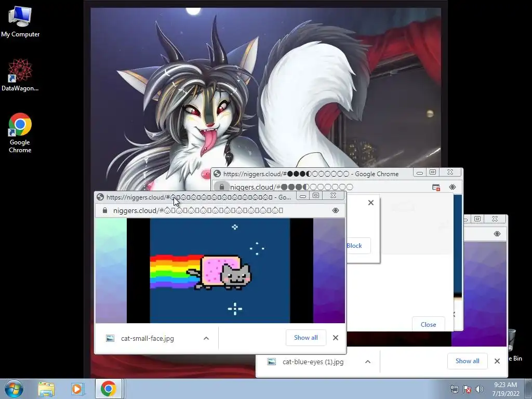Screen dimensions: 532x399
Task: Open the network tray icon
Action: coord(454,389)
